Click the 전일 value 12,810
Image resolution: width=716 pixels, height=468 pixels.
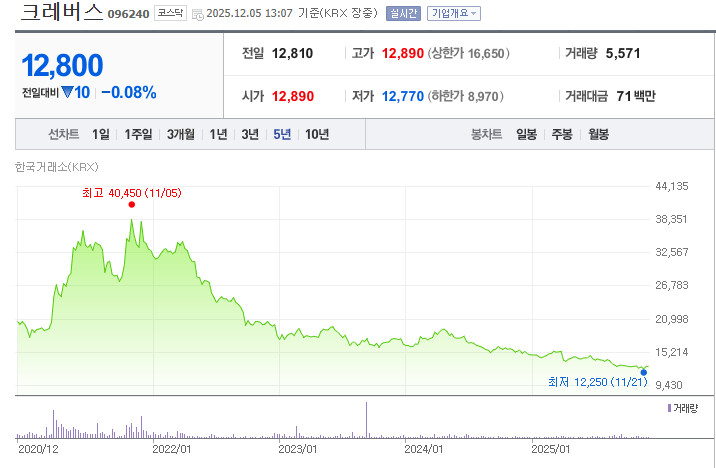pos(292,53)
